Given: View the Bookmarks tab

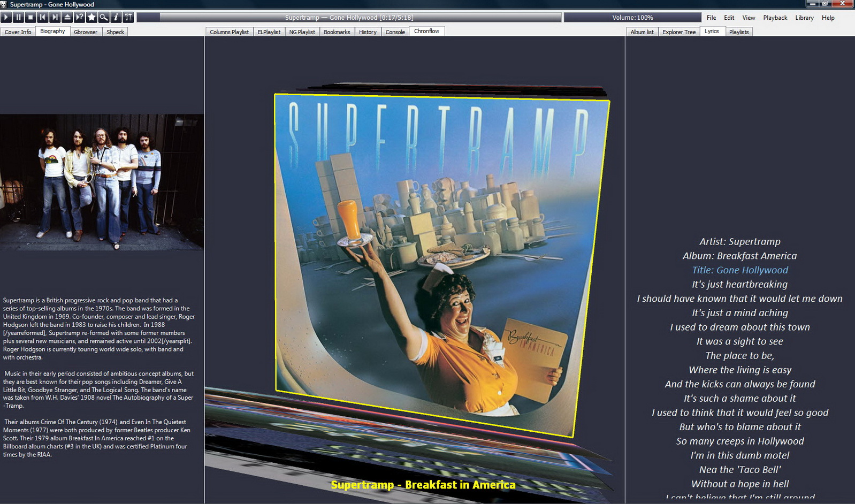Looking at the screenshot, I should 337,32.
